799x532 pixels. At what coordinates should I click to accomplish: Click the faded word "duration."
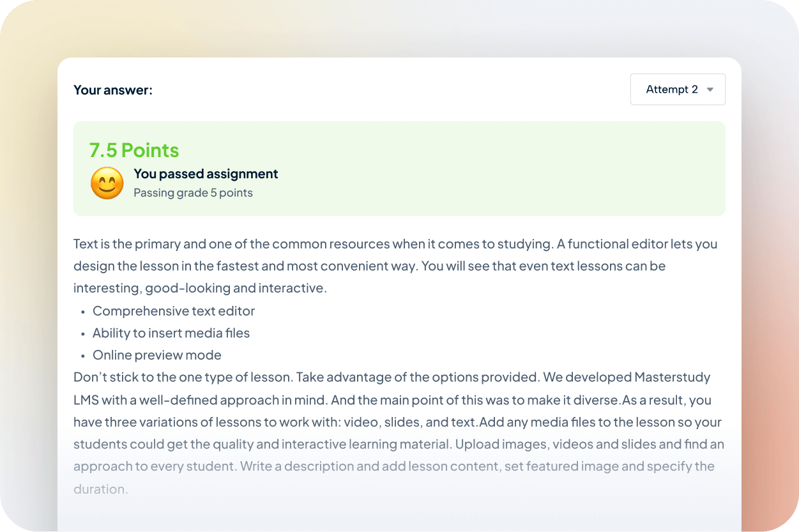pos(101,489)
